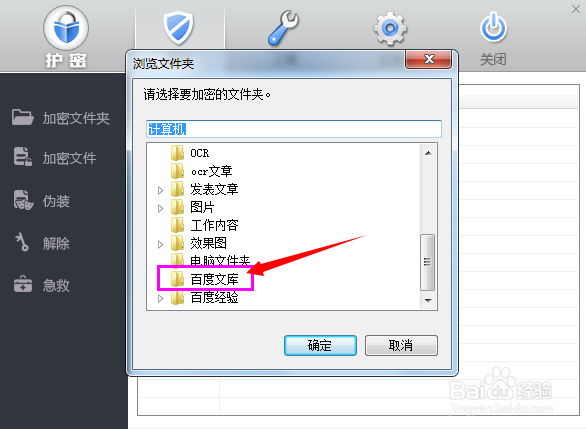This screenshot has width=586, height=429.
Task: Click the 确定 button
Action: [320, 345]
